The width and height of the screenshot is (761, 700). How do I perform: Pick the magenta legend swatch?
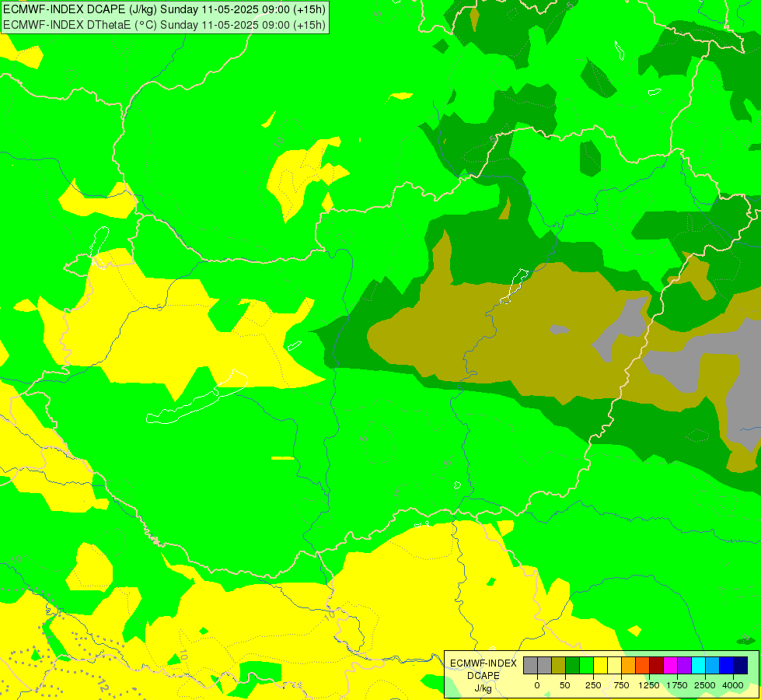click(x=670, y=665)
